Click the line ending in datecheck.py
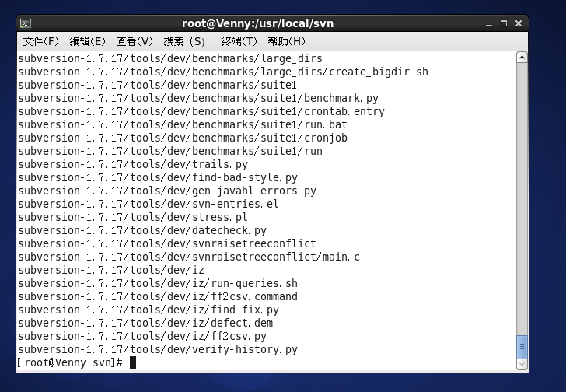This screenshot has width=566, height=392. tap(142, 230)
